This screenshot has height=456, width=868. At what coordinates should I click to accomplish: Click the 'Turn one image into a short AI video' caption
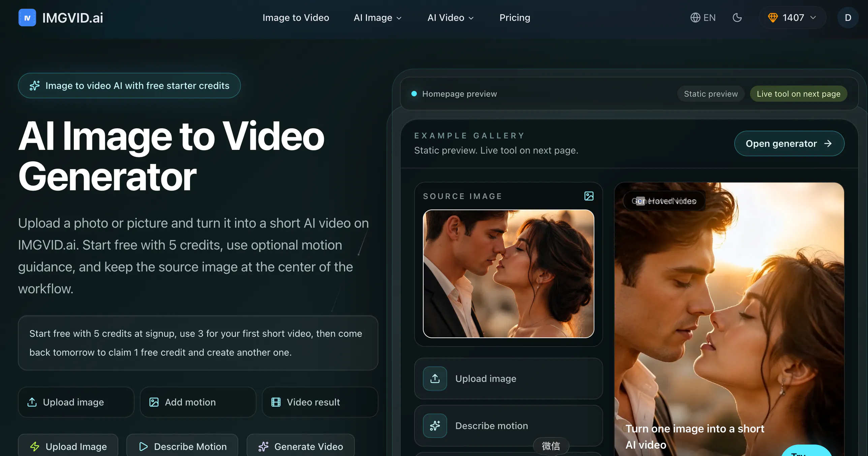(695, 437)
